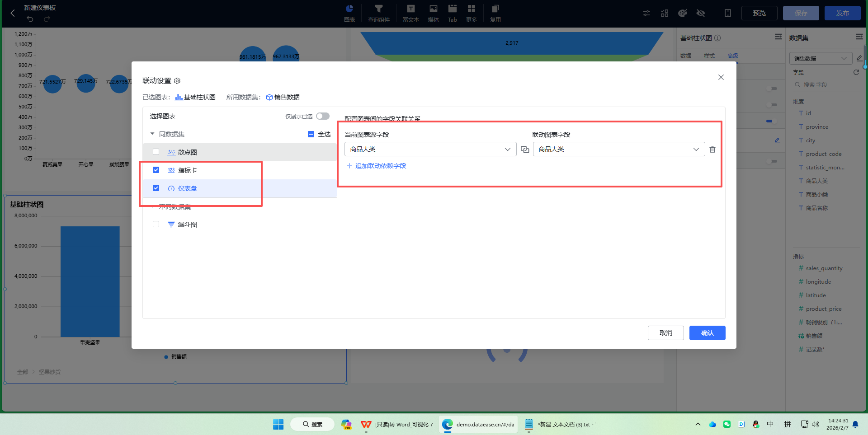Show hidden components via eye icon
This screenshot has height=435, width=868.
tap(701, 13)
